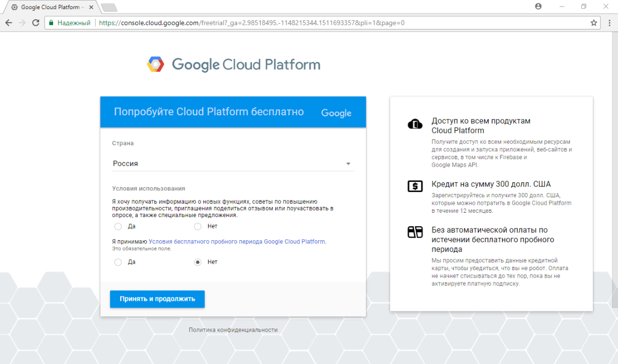Click the Россия country selection field

pos(233,164)
